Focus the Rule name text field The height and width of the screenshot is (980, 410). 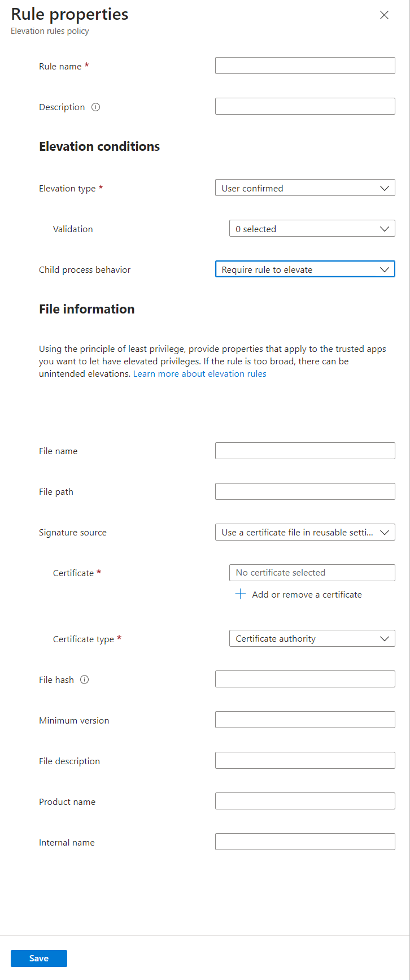point(305,66)
